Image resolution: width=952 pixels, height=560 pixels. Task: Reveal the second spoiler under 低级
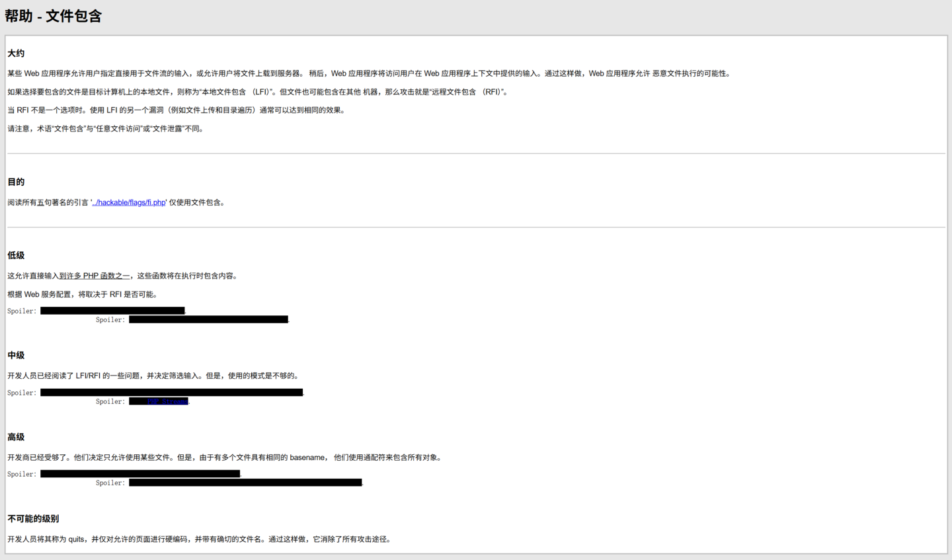(208, 319)
